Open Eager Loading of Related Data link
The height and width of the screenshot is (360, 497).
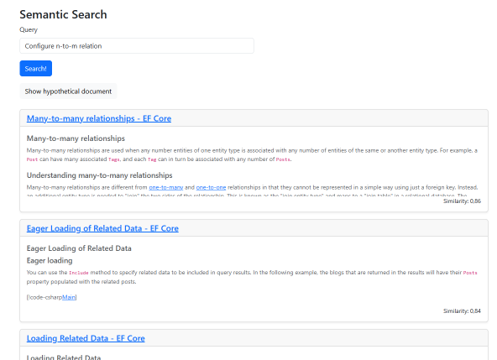(103, 229)
